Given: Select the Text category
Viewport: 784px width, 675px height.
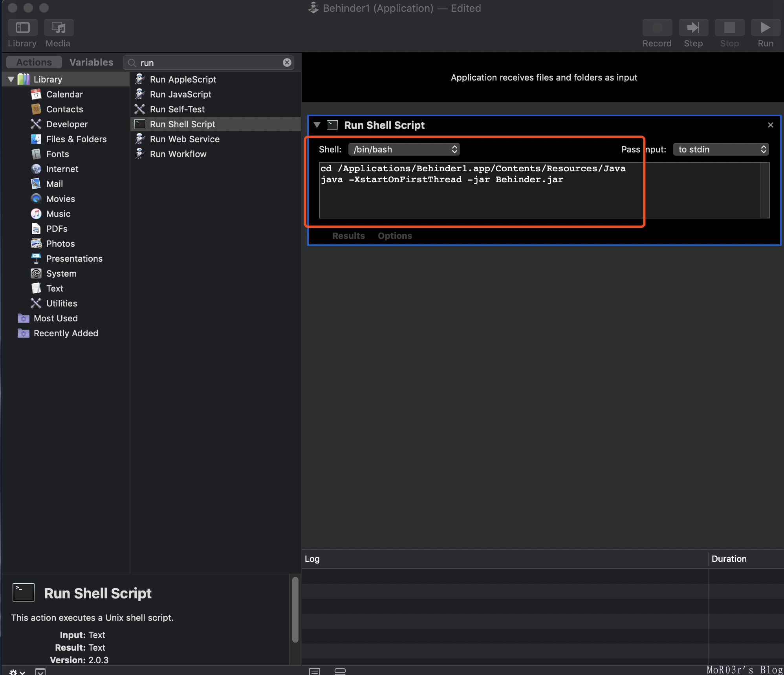Looking at the screenshot, I should (55, 288).
